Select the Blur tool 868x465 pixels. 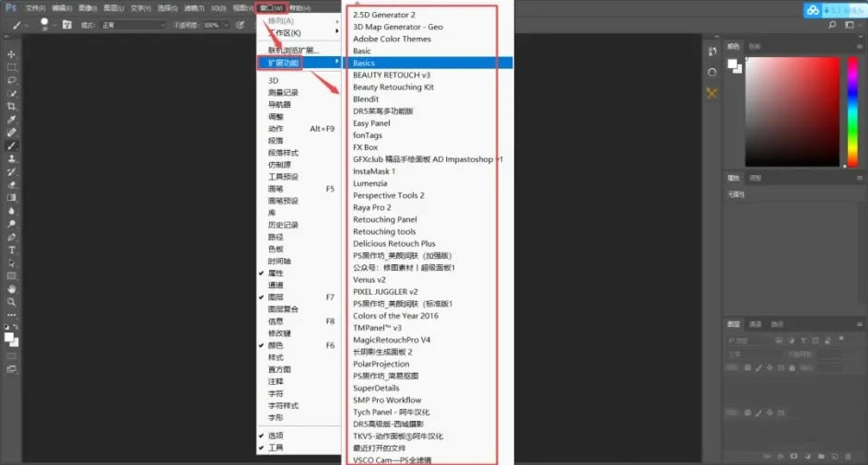[11, 211]
